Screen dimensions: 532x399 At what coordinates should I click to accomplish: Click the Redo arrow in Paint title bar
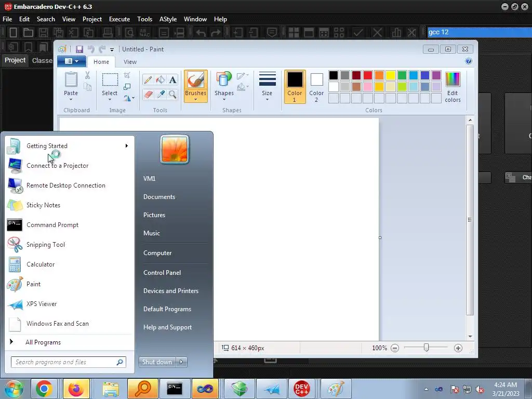[x=102, y=49]
